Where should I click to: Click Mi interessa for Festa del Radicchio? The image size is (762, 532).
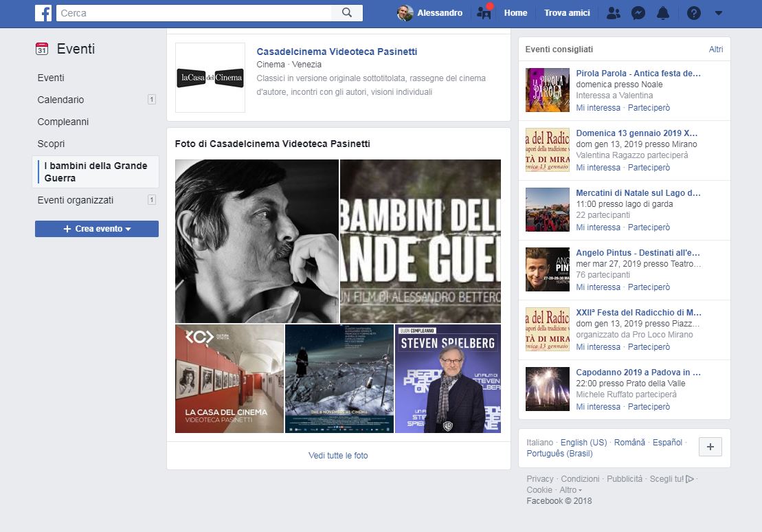[x=598, y=346]
